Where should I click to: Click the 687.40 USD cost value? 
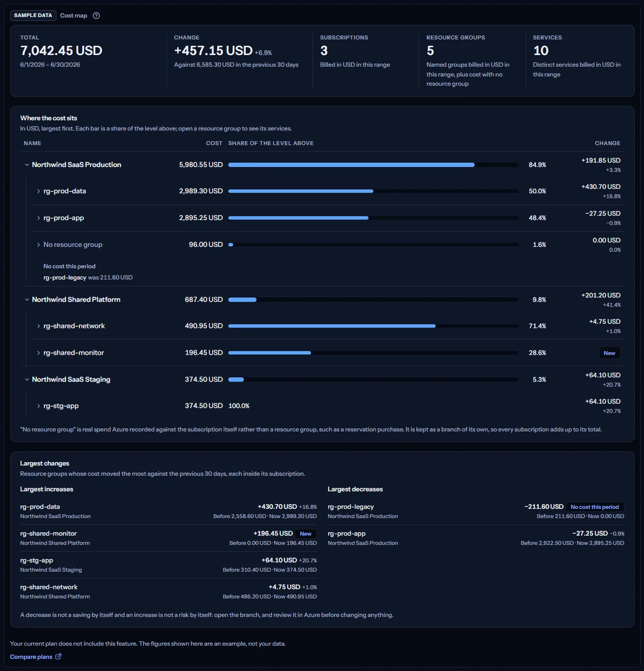(x=204, y=300)
